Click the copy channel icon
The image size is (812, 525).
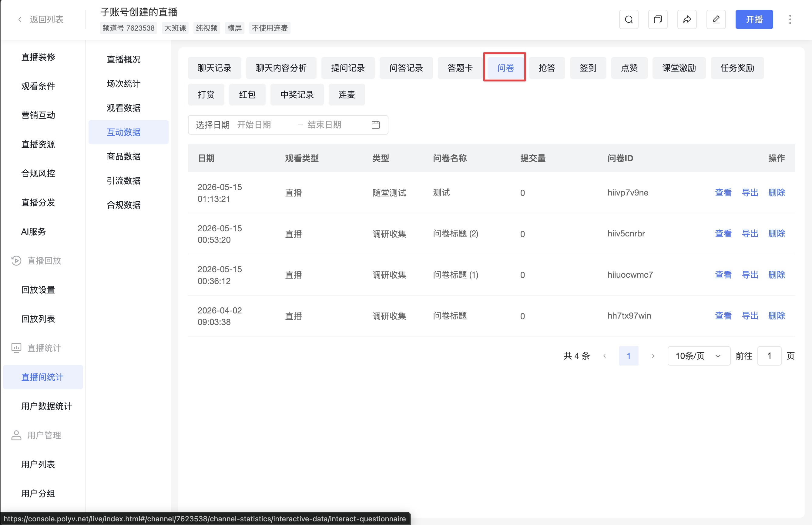pyautogui.click(x=657, y=19)
